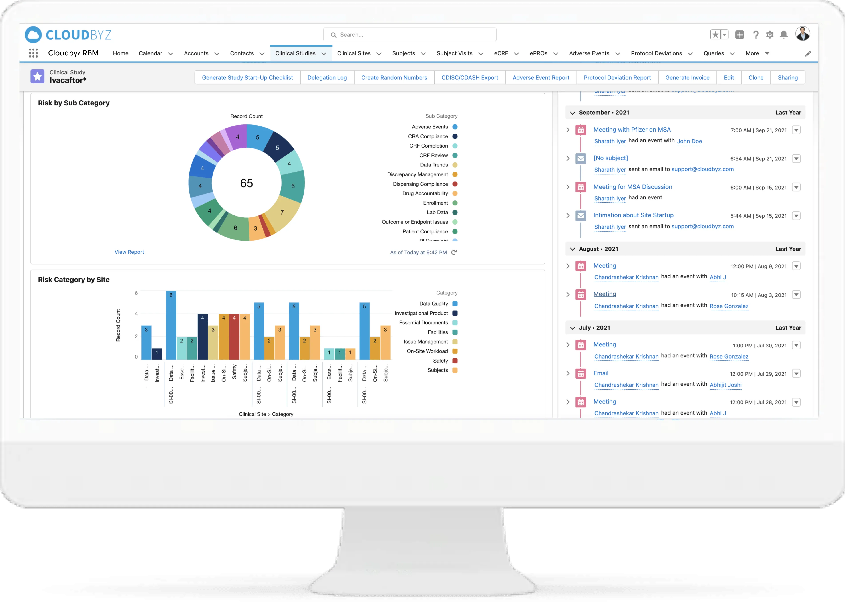The height and width of the screenshot is (616, 845).
Task: Collapse the September 2021 activity section
Action: [x=572, y=113]
